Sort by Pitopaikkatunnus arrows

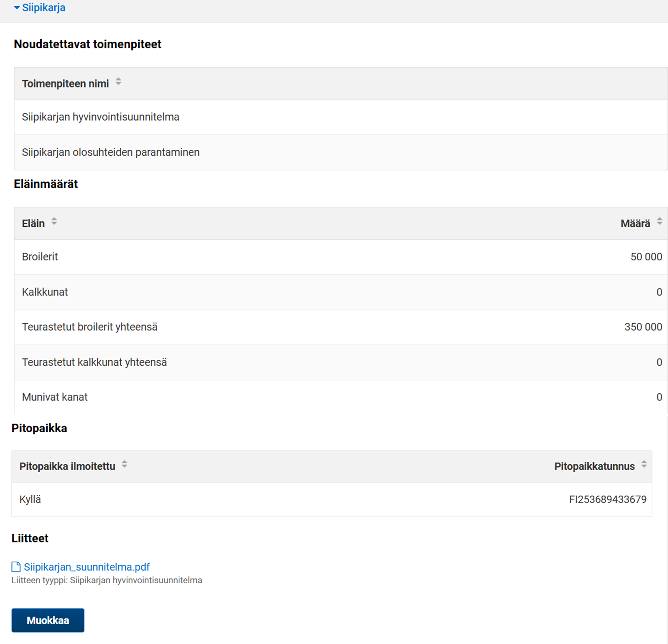pos(643,464)
